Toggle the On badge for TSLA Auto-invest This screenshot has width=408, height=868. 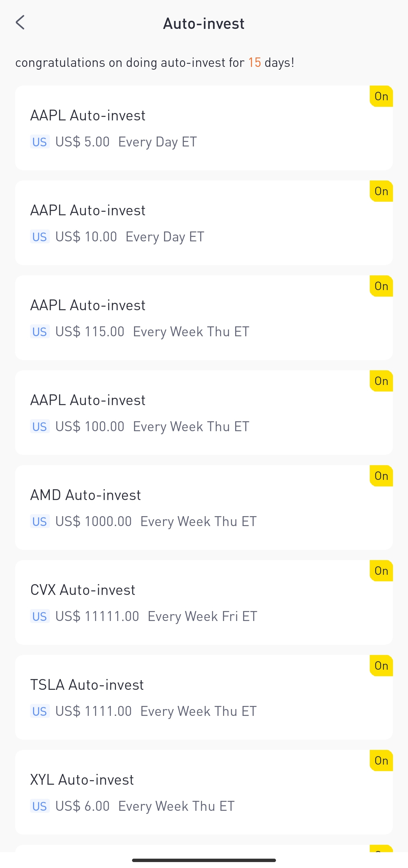[x=381, y=666]
